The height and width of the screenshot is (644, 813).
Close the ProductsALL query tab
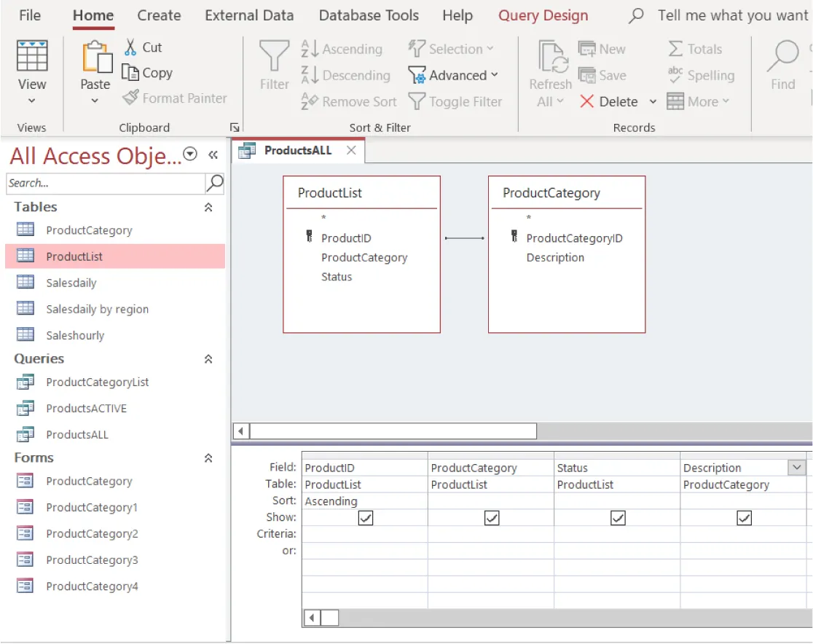(351, 151)
